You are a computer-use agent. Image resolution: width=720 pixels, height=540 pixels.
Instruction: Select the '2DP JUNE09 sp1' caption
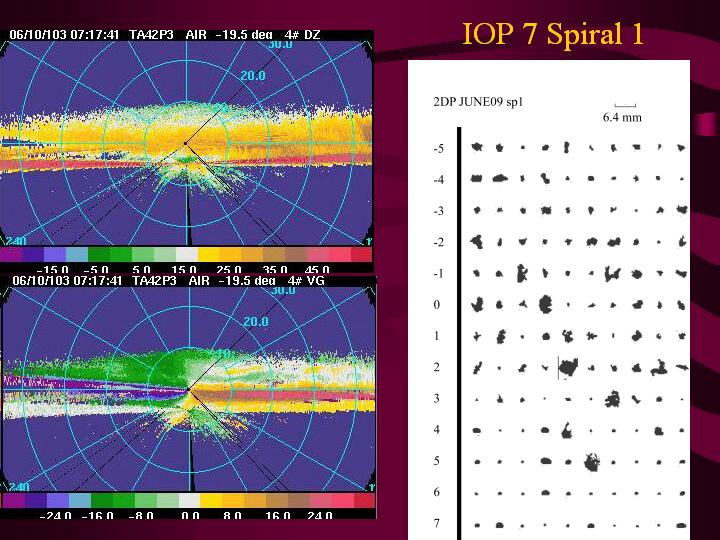[x=478, y=102]
